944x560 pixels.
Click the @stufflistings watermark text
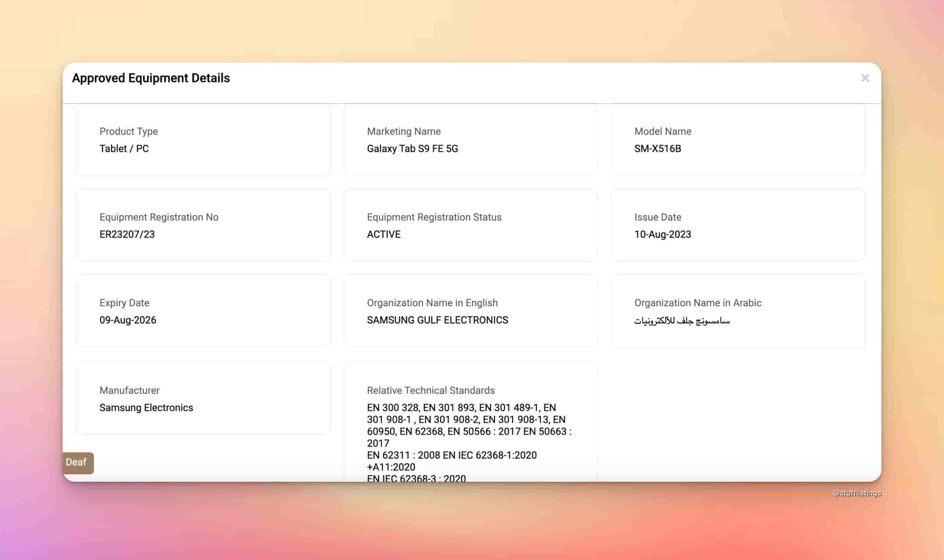coord(857,493)
